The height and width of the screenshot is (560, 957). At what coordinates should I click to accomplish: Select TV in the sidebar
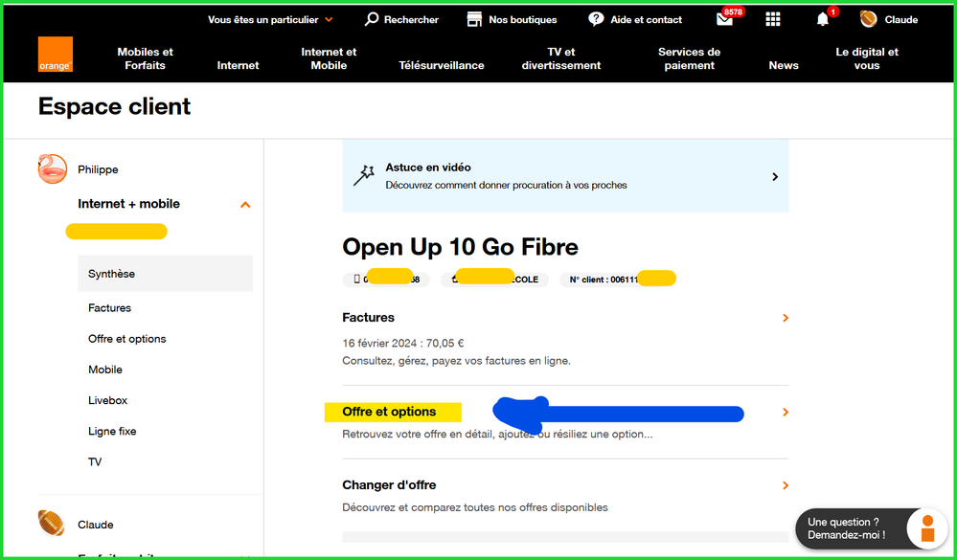(95, 461)
